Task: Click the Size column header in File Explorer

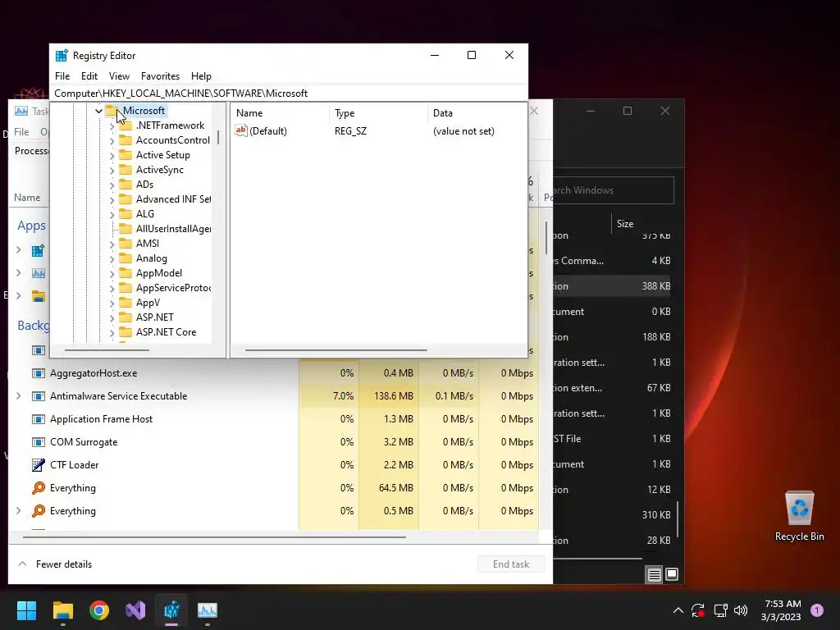Action: pyautogui.click(x=624, y=224)
